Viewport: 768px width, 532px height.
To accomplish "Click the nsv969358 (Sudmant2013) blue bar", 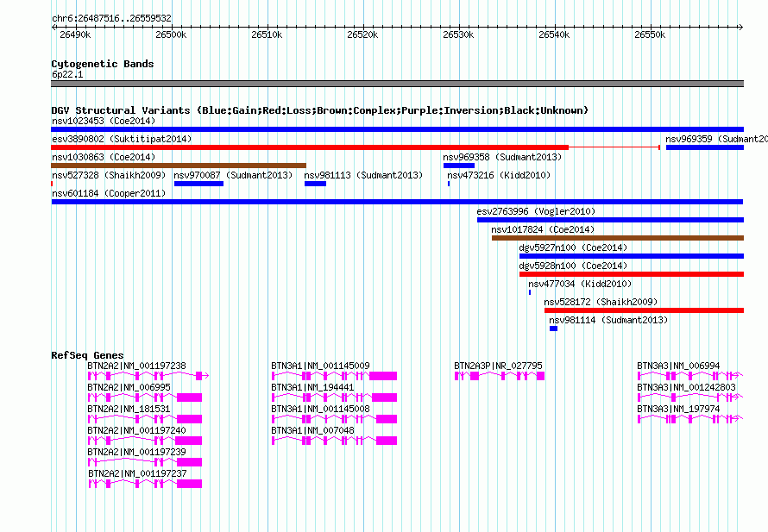I will pyautogui.click(x=459, y=166).
